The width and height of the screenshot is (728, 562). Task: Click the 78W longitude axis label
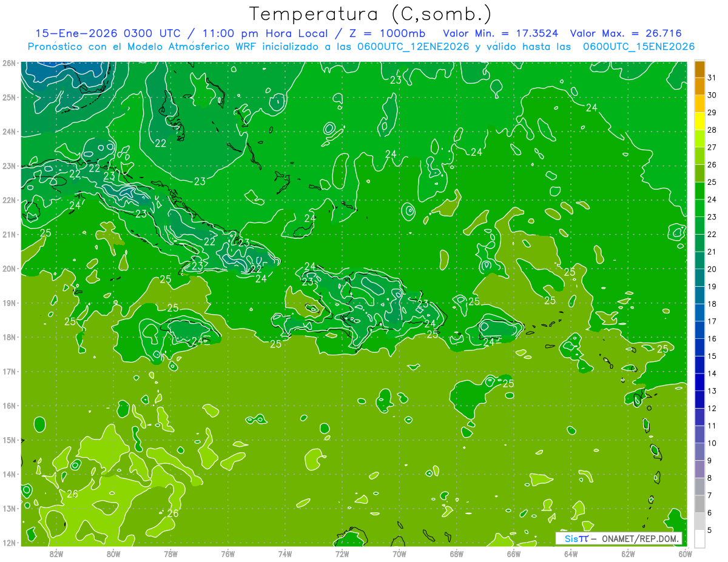(170, 554)
